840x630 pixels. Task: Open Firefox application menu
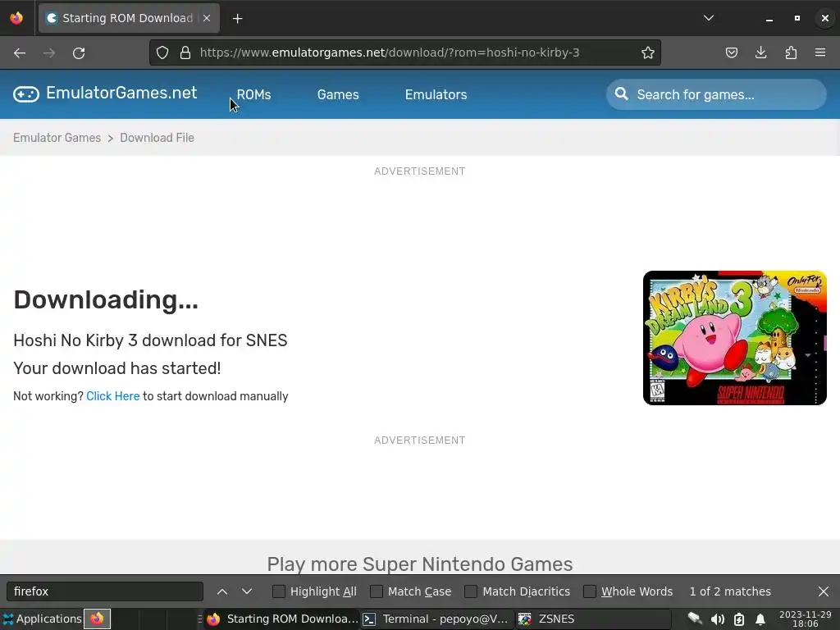[x=820, y=52]
